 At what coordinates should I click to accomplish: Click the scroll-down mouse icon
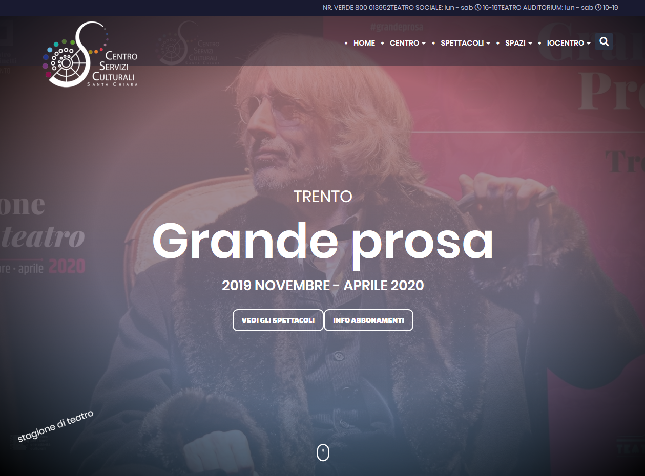(x=323, y=453)
